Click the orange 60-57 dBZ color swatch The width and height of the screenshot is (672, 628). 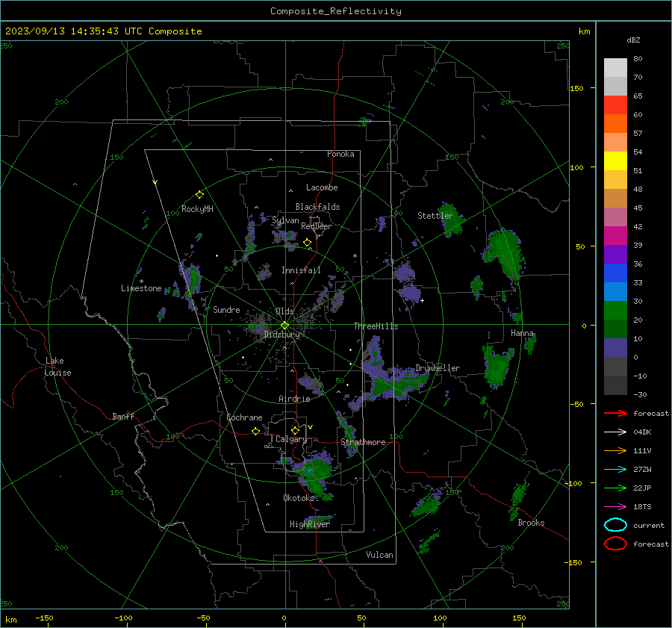[615, 124]
